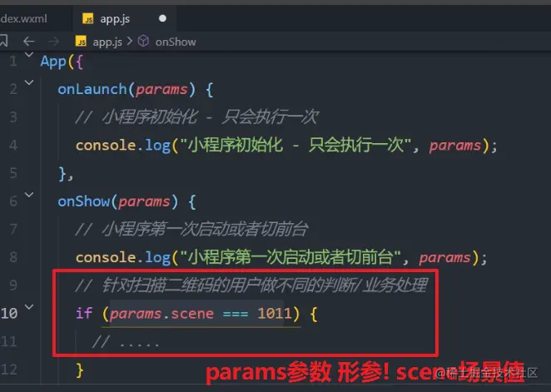This screenshot has width=551, height=392.
Task: Click the unsaved dot on app.js tab
Action: [x=162, y=18]
